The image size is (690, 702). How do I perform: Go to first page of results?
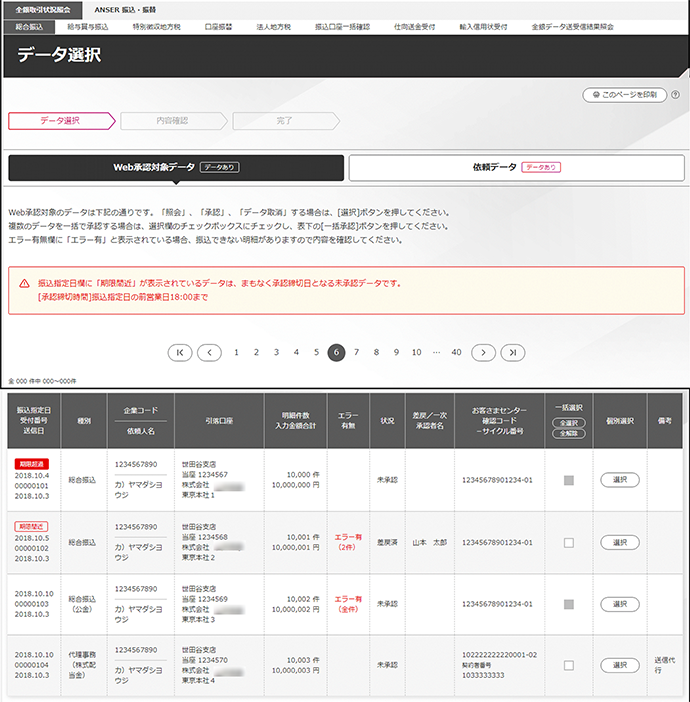(x=180, y=352)
